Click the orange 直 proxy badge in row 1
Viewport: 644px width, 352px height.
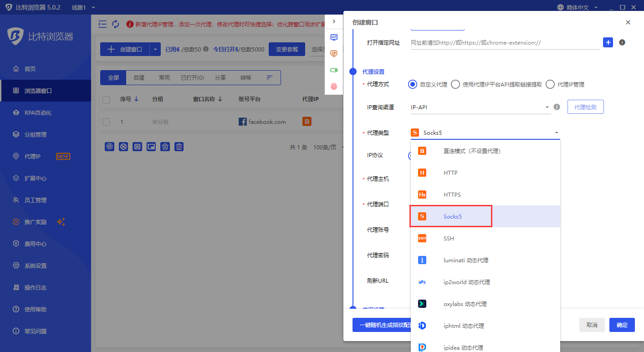pyautogui.click(x=307, y=122)
